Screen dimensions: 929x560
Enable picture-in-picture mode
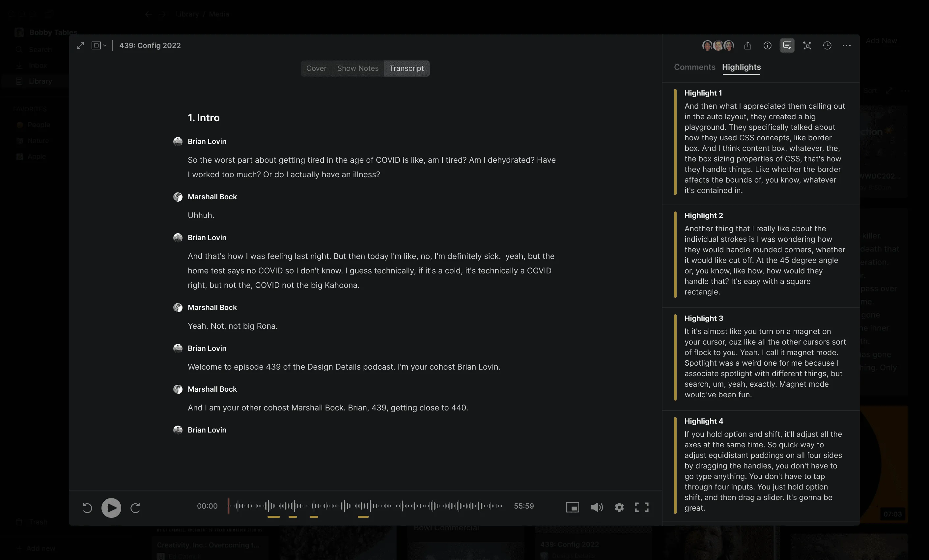[572, 508]
